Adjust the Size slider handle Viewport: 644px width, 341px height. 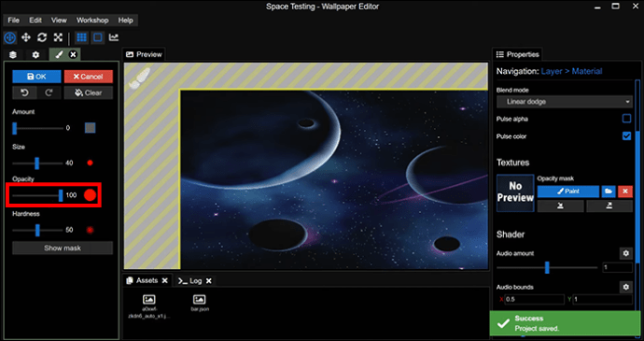pyautogui.click(x=37, y=163)
